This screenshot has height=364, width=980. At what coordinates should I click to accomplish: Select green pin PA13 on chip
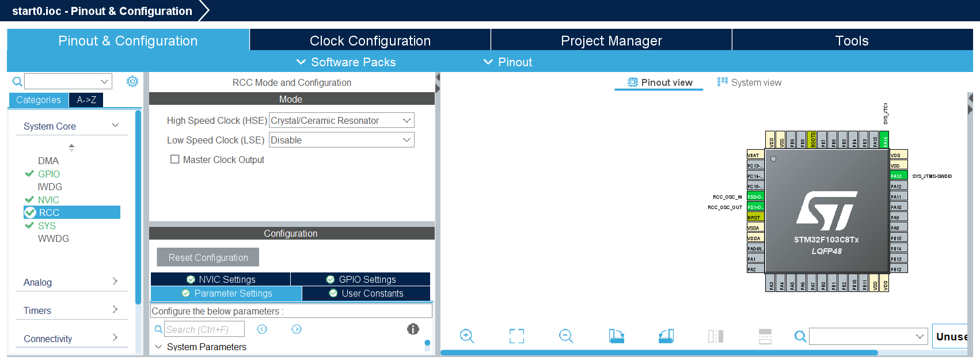[899, 176]
